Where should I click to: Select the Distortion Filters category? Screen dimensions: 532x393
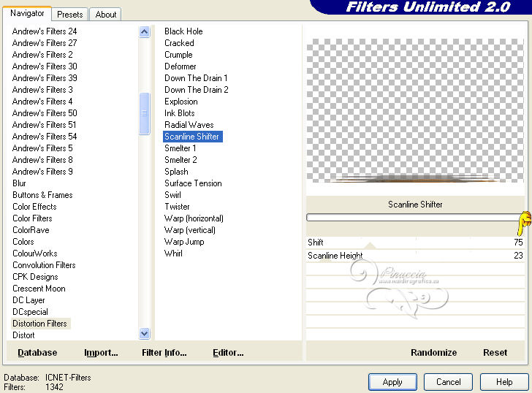point(40,324)
